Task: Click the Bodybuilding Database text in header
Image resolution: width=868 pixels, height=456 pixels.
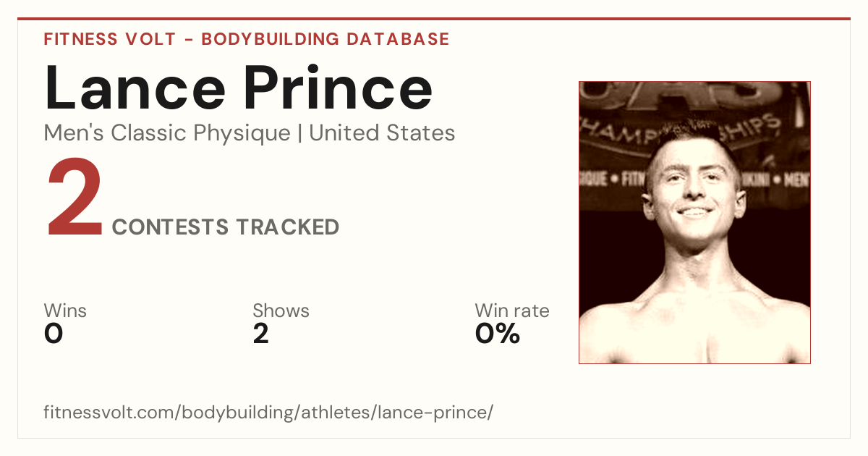Action: point(325,39)
